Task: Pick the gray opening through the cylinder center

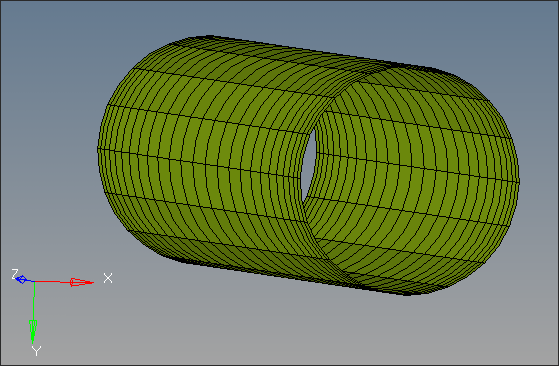Action: click(x=308, y=164)
